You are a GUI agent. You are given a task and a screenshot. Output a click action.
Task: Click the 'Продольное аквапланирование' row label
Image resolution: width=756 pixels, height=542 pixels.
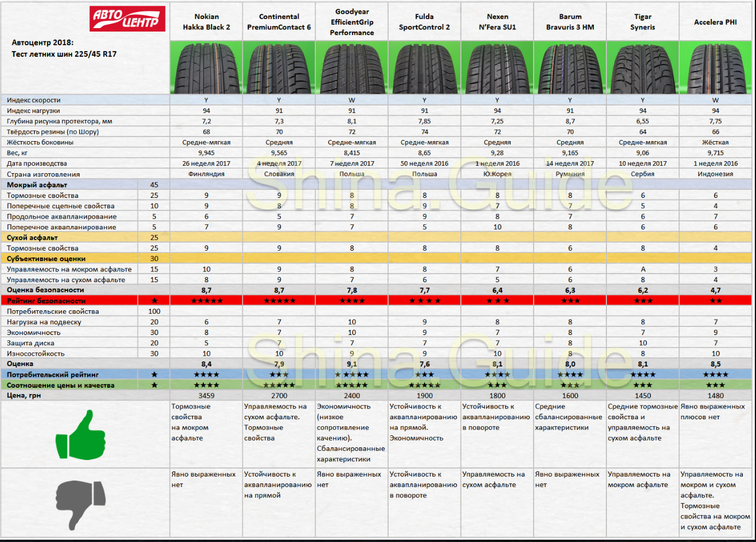pyautogui.click(x=62, y=216)
